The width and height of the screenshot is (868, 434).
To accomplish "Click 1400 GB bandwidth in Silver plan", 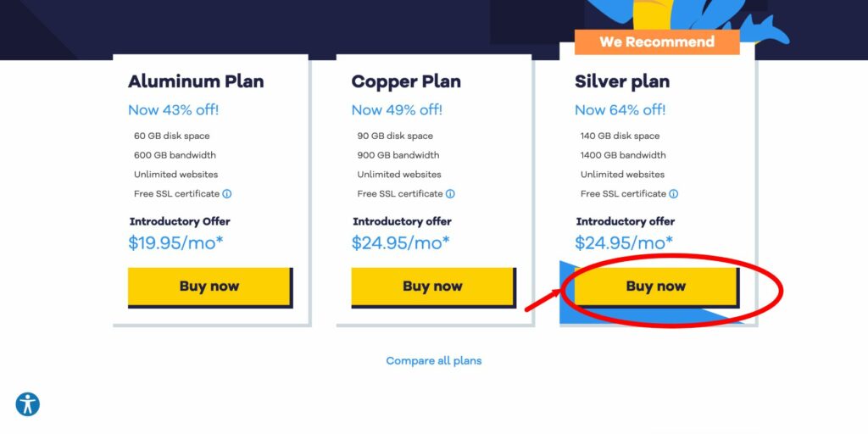I will tap(623, 155).
